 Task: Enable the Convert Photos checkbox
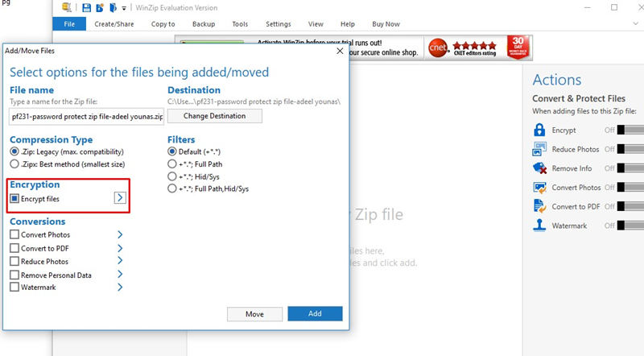[14, 235]
